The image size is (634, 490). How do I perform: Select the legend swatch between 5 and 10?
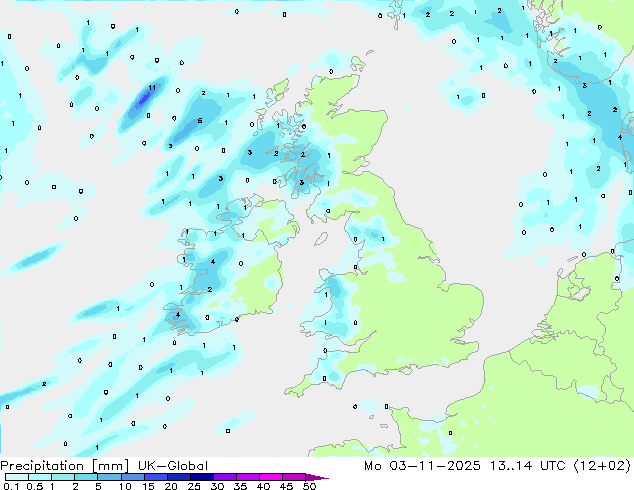click(109, 477)
